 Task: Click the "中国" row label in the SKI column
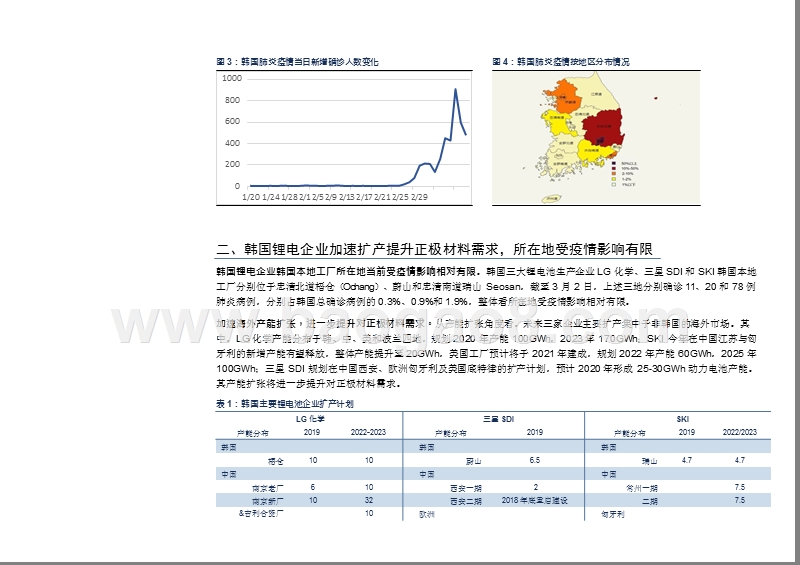609,474
